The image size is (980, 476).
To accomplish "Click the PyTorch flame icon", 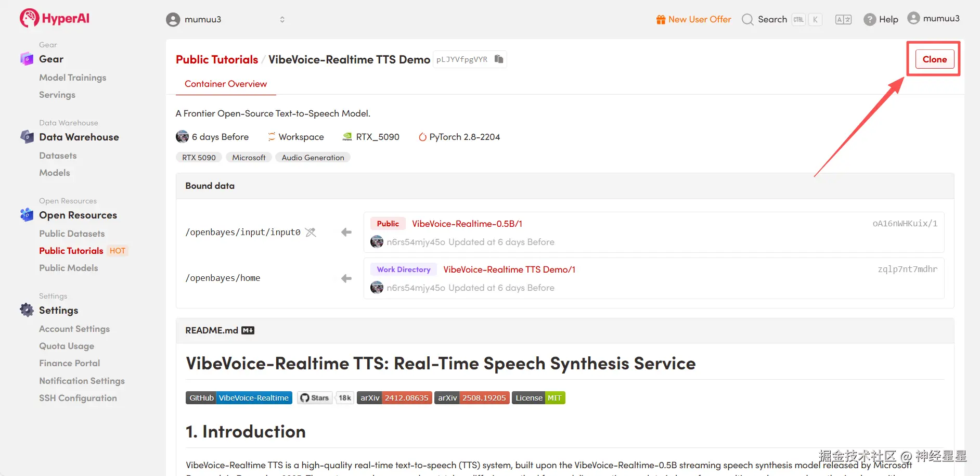I will tap(422, 137).
